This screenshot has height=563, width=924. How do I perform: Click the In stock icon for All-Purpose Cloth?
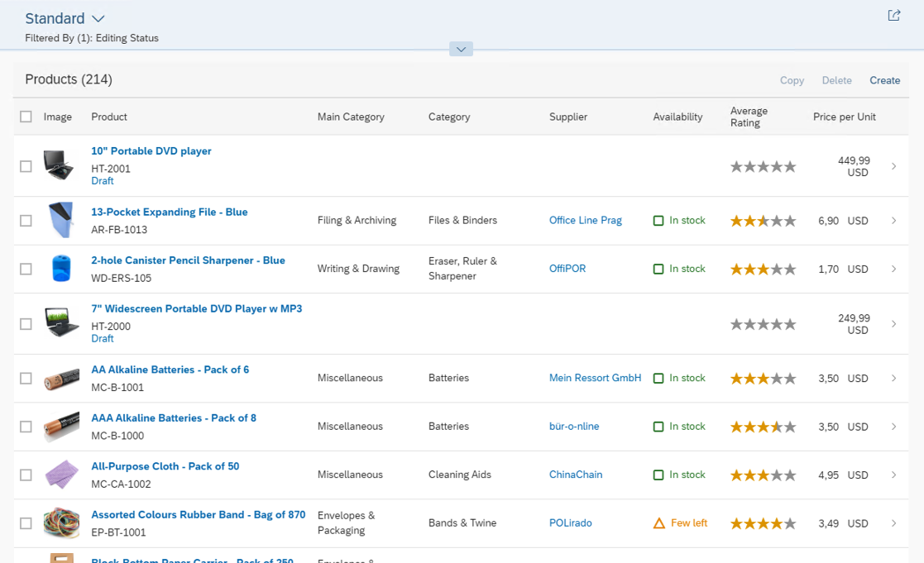(658, 475)
